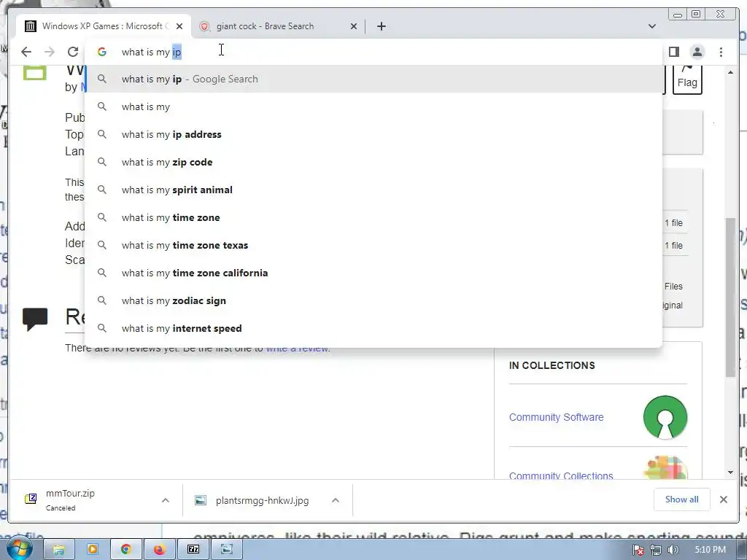Open the Community Software collection link

click(x=556, y=417)
